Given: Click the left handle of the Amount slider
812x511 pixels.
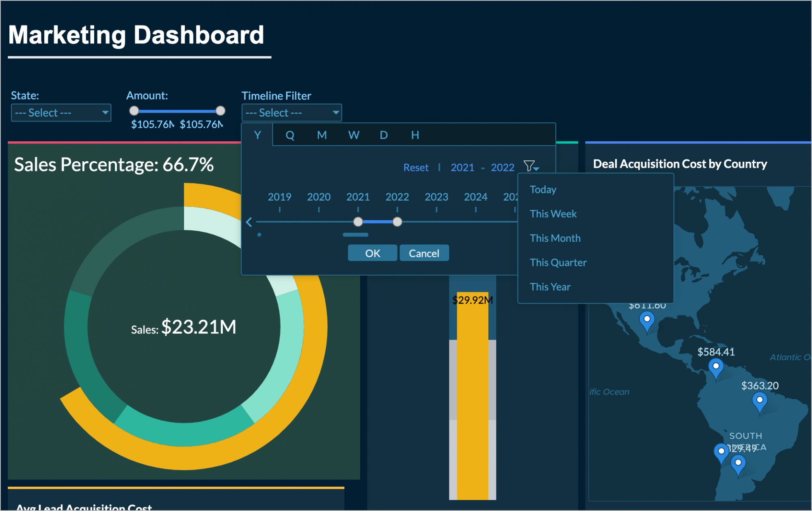Looking at the screenshot, I should click(x=134, y=110).
